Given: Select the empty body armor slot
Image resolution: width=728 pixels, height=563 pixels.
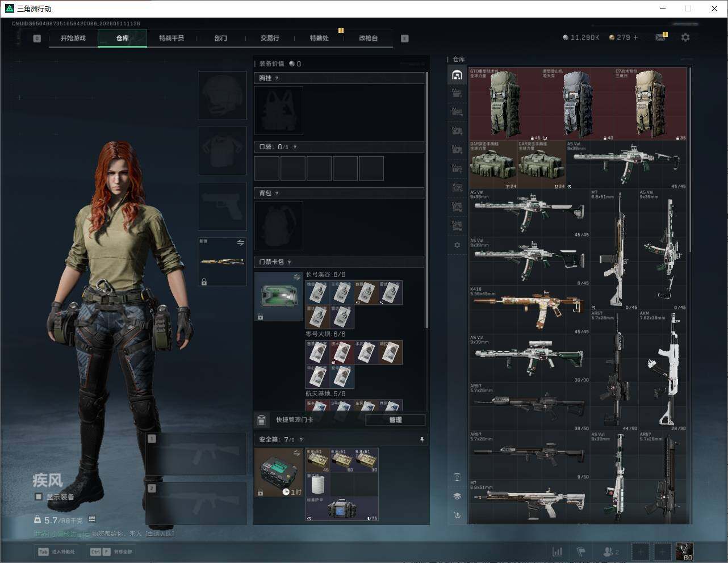Looking at the screenshot, I should pos(222,150).
